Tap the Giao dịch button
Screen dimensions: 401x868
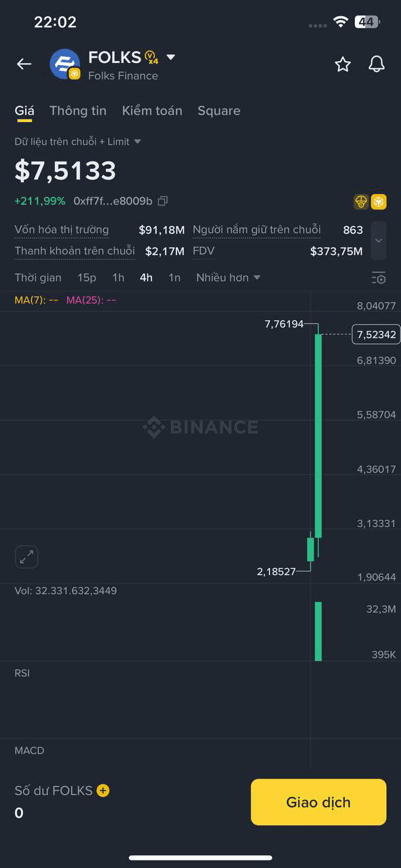[x=318, y=802]
